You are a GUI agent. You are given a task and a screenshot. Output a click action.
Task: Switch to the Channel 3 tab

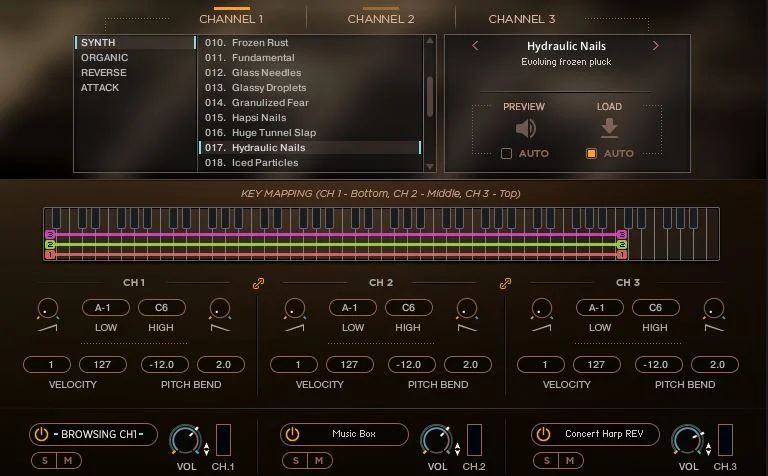point(522,19)
